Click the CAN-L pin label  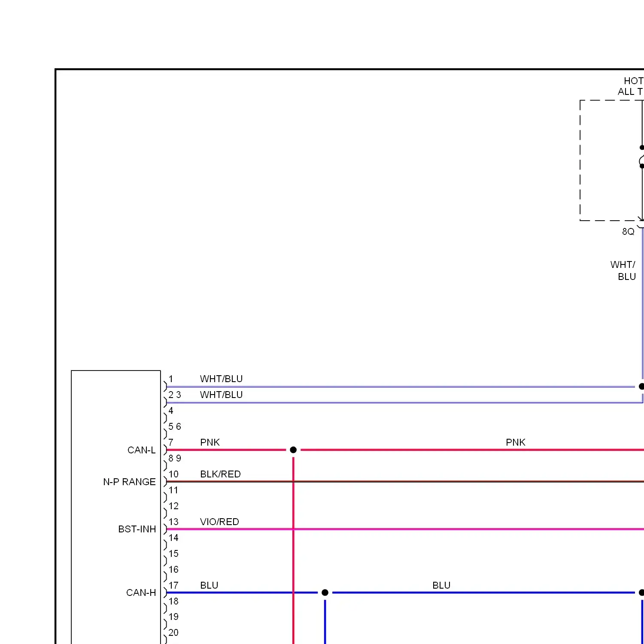pyautogui.click(x=141, y=450)
